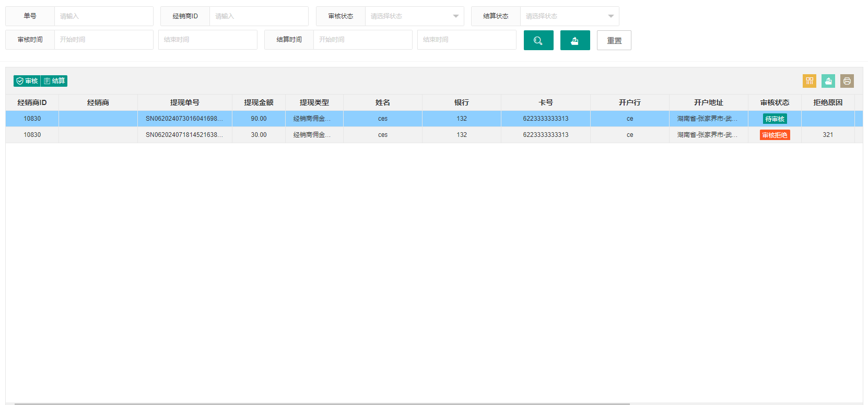The width and height of the screenshot is (868, 405).
Task: Focus the 单号 input field
Action: pos(103,16)
